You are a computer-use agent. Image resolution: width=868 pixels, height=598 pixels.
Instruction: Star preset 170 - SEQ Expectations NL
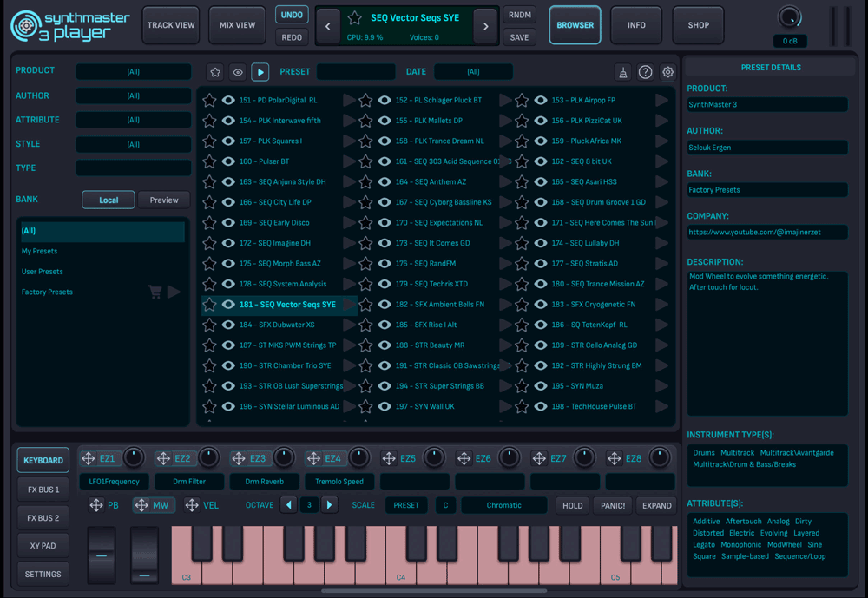click(365, 222)
